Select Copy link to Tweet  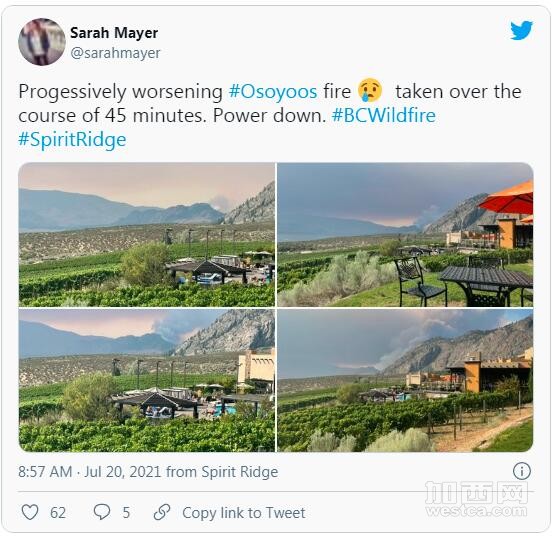[x=244, y=513]
